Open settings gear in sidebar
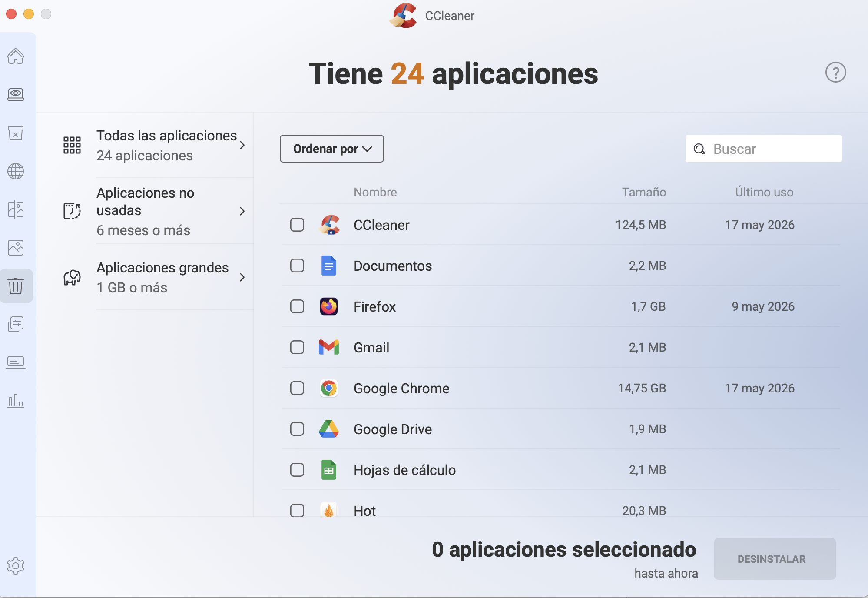Screen dimensions: 868x598 point(16,566)
